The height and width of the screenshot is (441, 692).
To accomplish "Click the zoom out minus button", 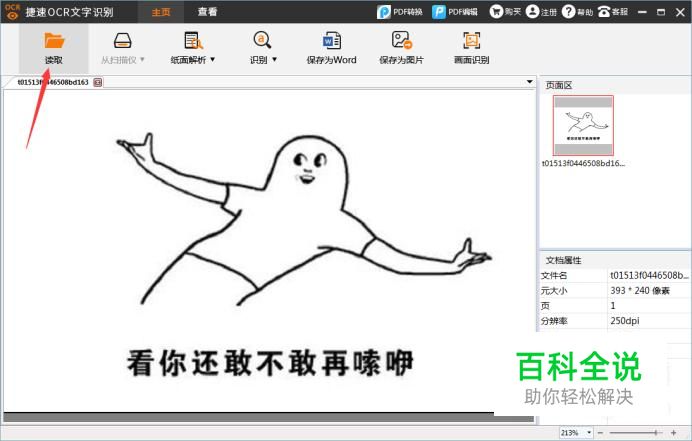I will click(600, 433).
